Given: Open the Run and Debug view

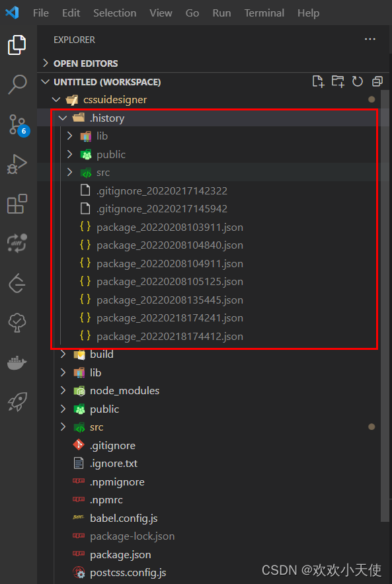Looking at the screenshot, I should (17, 164).
